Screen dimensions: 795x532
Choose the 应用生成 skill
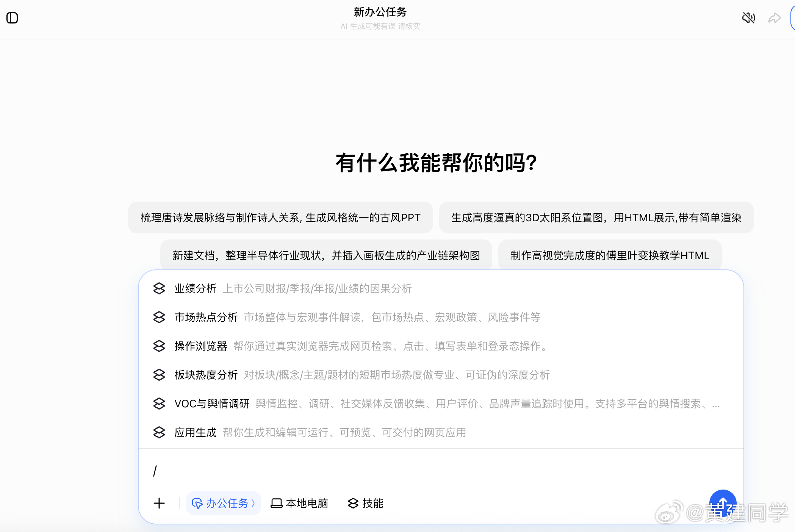[x=441, y=432]
